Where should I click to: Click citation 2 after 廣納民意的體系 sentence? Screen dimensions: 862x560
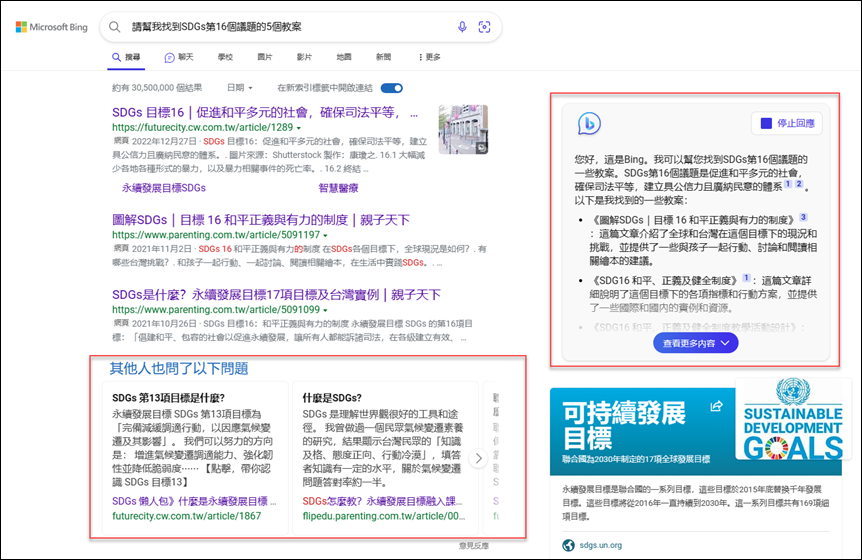tap(799, 184)
